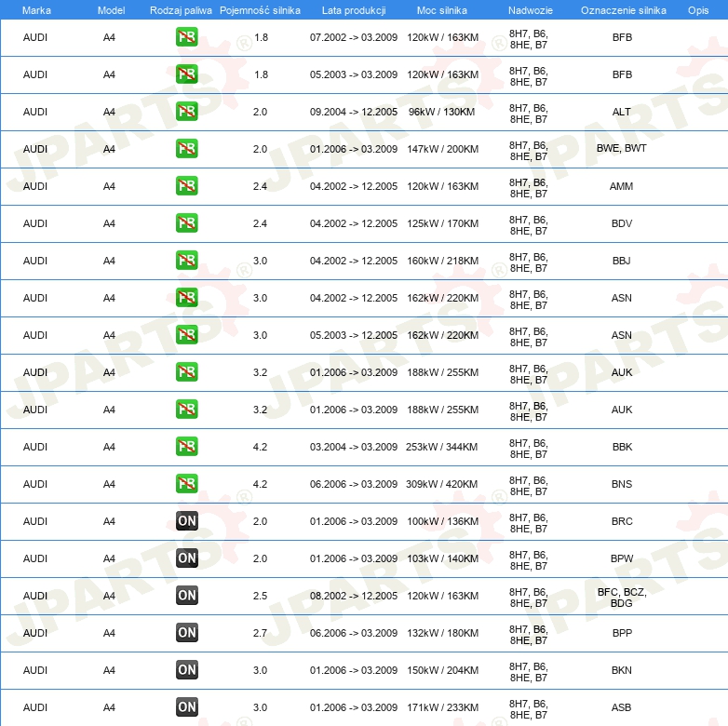728x726 pixels.
Task: Click the PB fuel icon in the ALT engine row
Action: coord(186,112)
